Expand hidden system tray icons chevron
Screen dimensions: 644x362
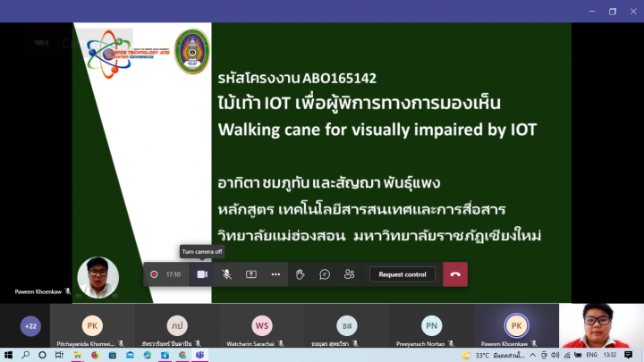[x=533, y=355]
